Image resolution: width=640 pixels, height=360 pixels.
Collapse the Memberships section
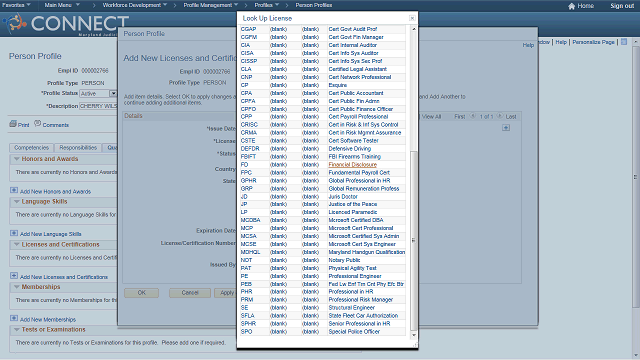pos(17,287)
